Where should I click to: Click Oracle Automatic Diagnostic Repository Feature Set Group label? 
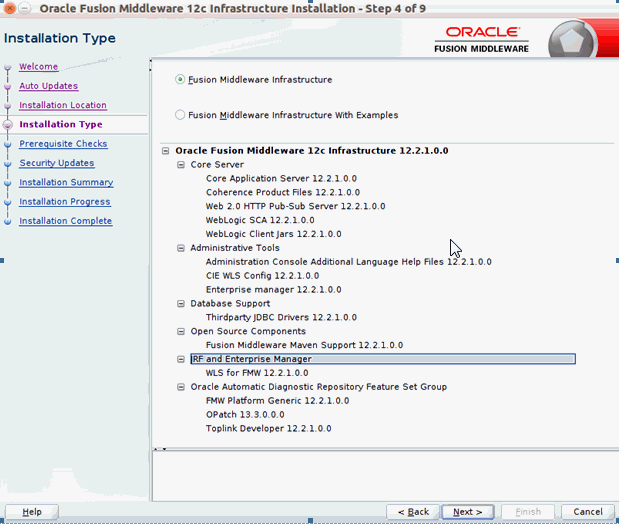[319, 387]
